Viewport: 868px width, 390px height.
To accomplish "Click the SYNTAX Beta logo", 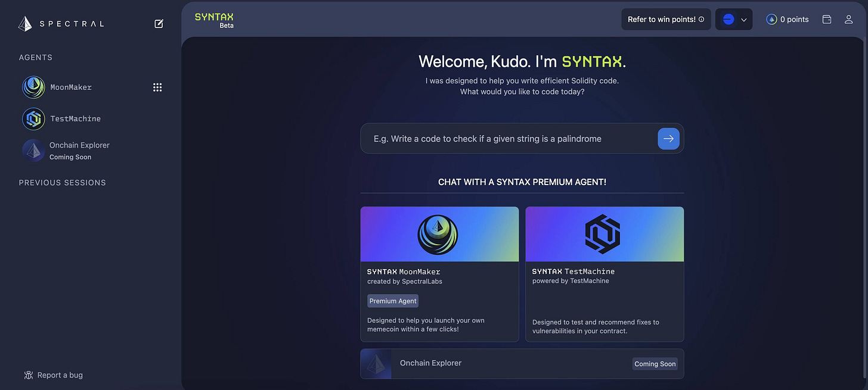I will 214,20.
